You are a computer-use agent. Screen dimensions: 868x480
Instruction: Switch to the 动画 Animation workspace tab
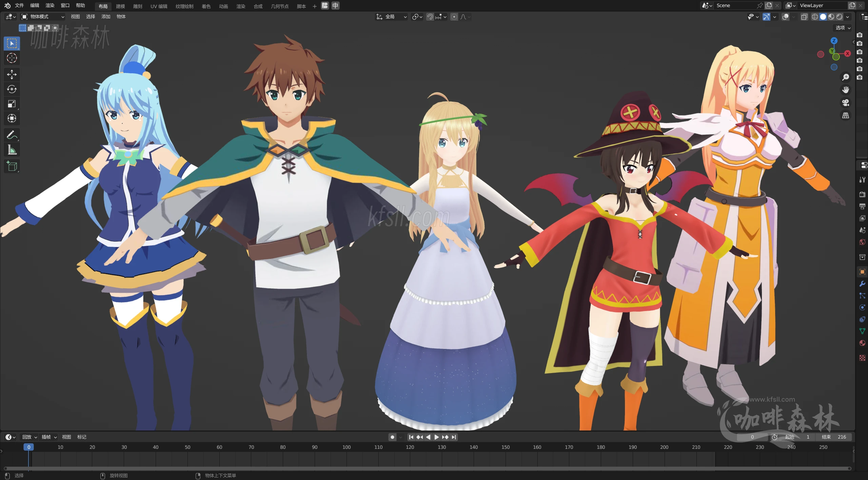[223, 6]
